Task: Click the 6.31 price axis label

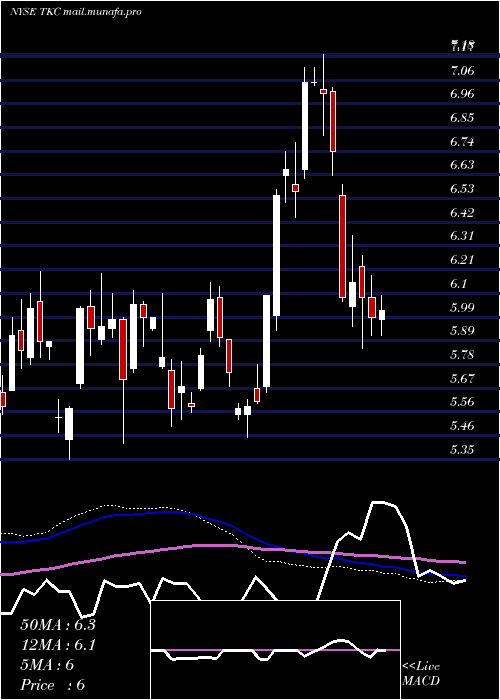Action: click(x=462, y=236)
